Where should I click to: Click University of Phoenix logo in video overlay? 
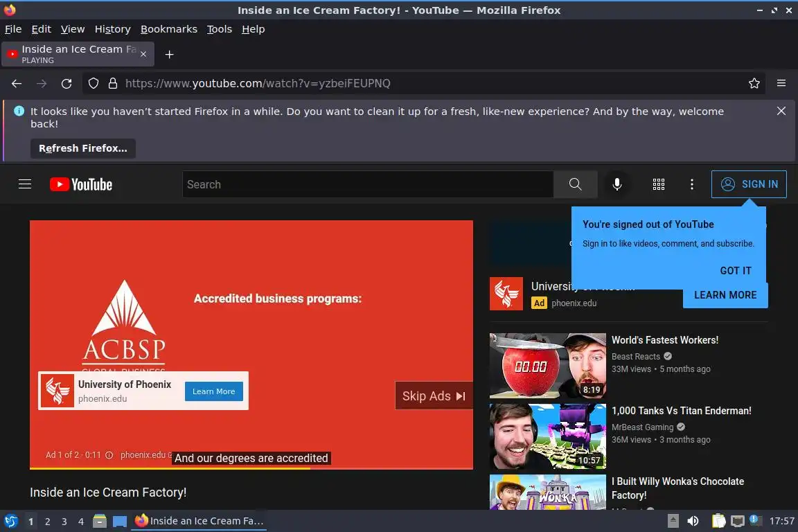coord(57,391)
